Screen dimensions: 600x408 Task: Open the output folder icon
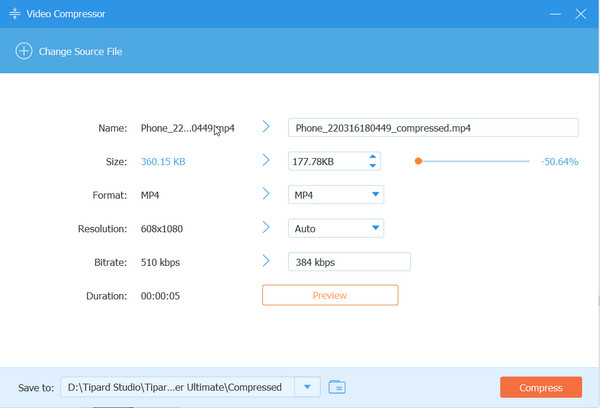click(x=337, y=387)
